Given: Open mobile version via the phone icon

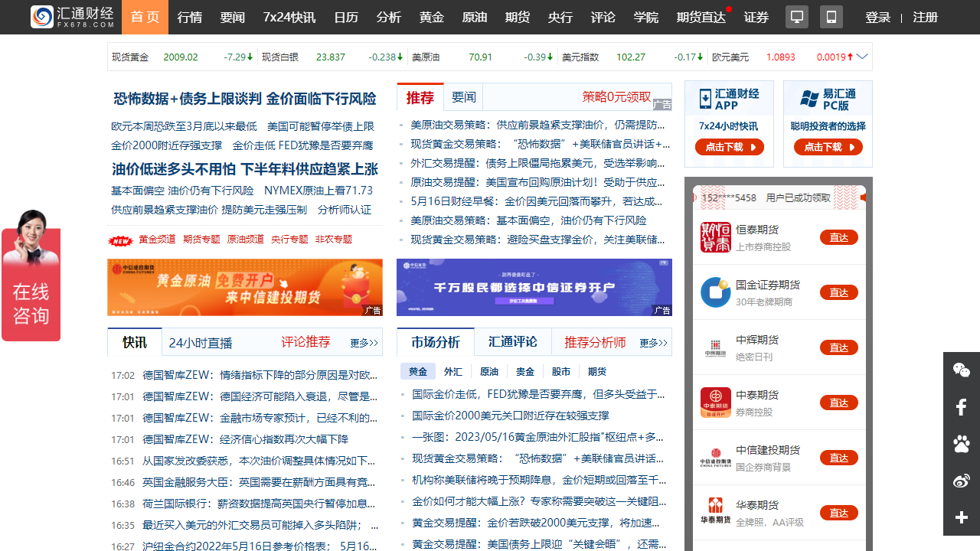Looking at the screenshot, I should click(831, 16).
